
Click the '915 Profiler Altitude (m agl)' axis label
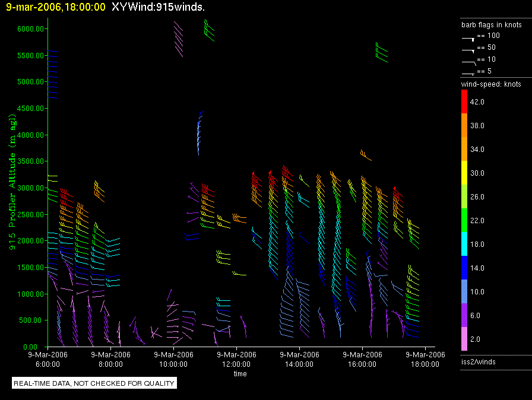pyautogui.click(x=12, y=182)
